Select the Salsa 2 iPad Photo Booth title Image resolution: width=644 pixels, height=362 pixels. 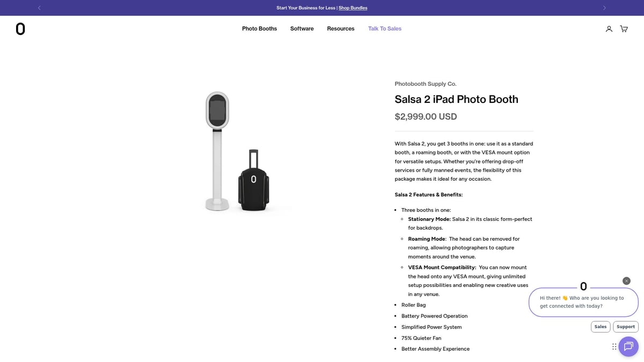[456, 99]
